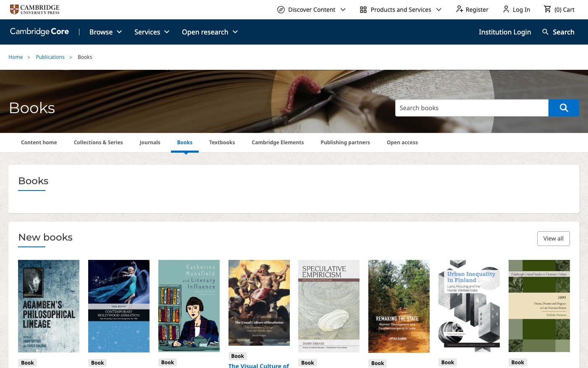Expand the Products and Services chevron

point(439,10)
